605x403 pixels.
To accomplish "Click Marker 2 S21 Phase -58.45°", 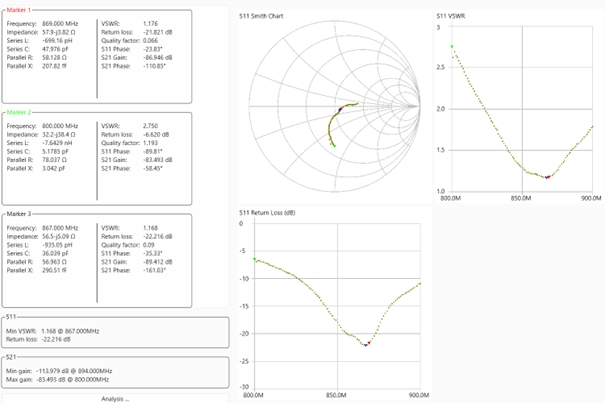I will coord(153,169).
